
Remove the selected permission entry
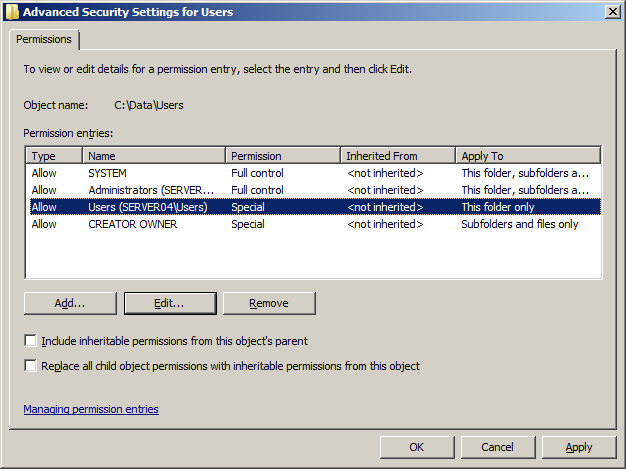(269, 303)
